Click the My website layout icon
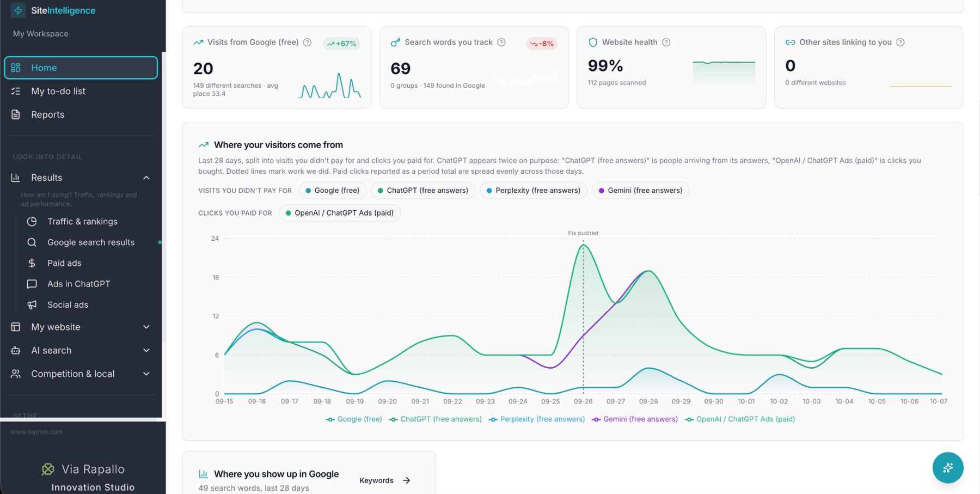The height and width of the screenshot is (494, 980). point(16,327)
